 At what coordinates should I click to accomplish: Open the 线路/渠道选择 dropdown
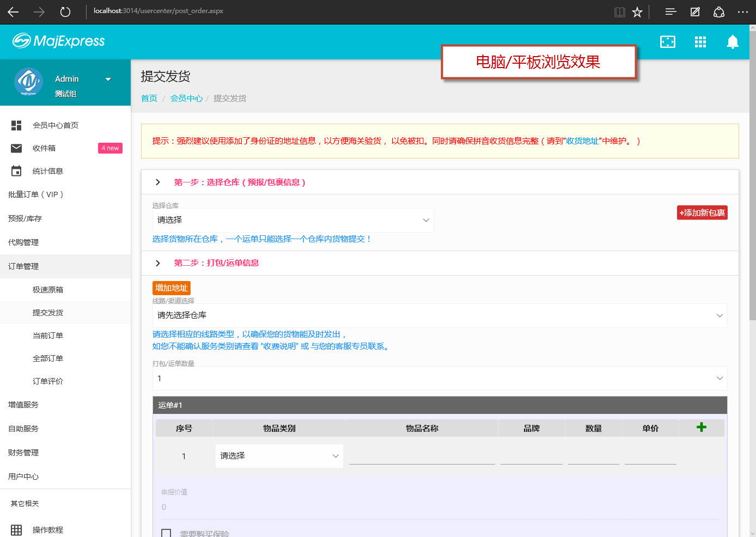(x=440, y=315)
